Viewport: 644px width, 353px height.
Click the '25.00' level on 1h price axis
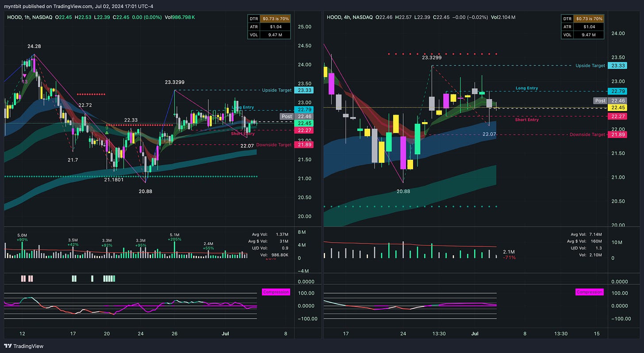point(306,27)
